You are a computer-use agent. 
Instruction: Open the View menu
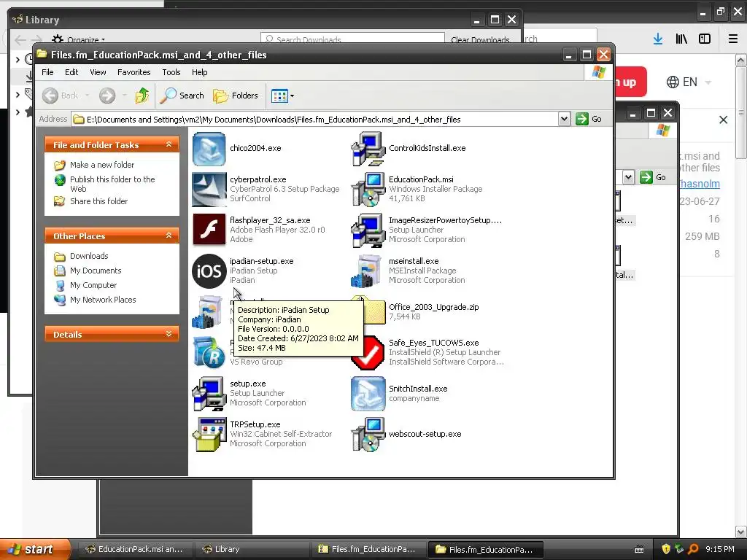click(x=98, y=72)
